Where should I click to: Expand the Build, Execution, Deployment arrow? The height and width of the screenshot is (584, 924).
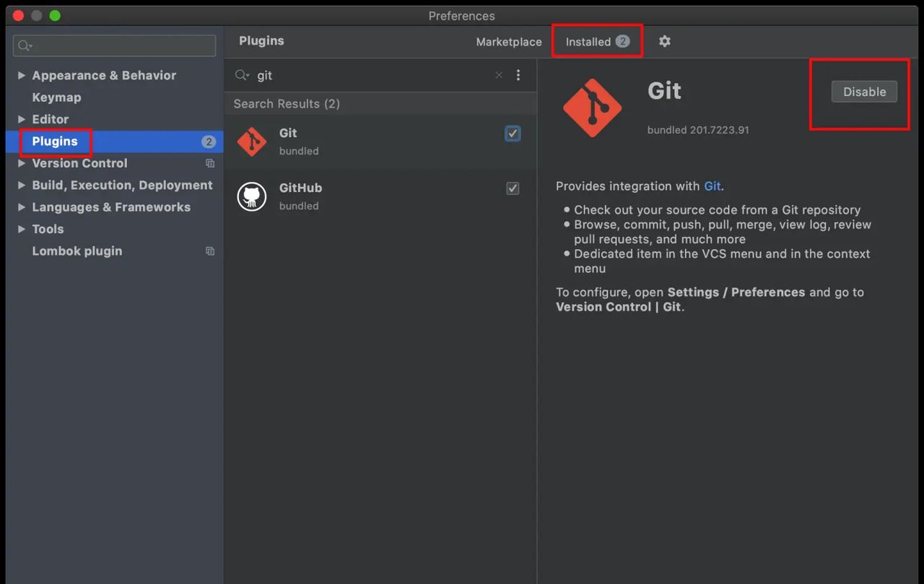pos(22,185)
